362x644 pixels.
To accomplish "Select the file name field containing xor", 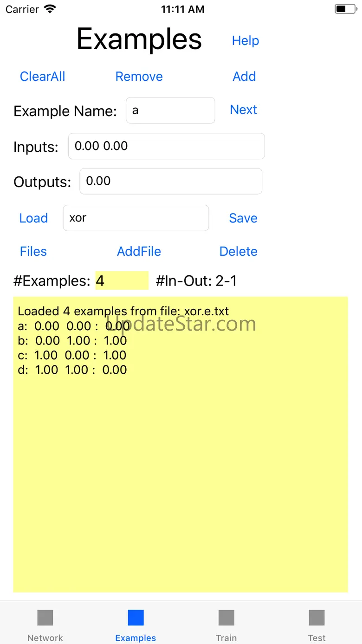I will (x=136, y=218).
